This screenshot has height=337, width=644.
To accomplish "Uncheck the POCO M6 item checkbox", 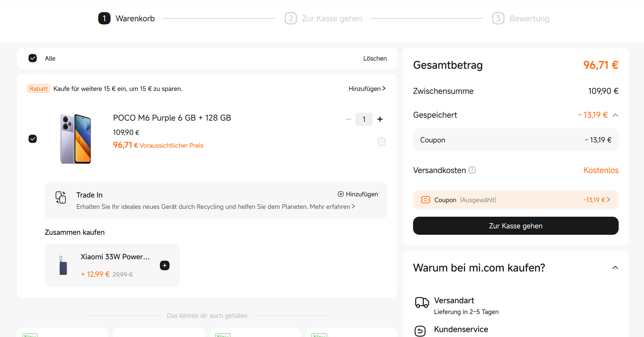I will (x=33, y=139).
